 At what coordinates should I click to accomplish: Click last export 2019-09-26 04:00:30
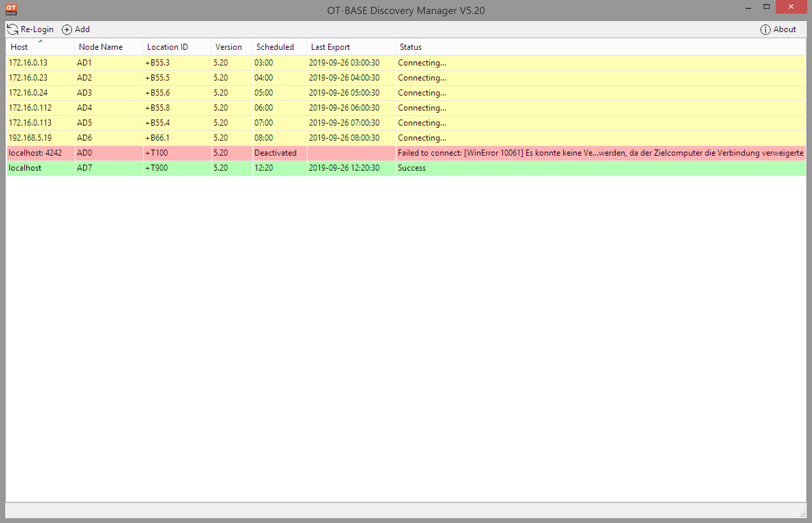coord(344,78)
